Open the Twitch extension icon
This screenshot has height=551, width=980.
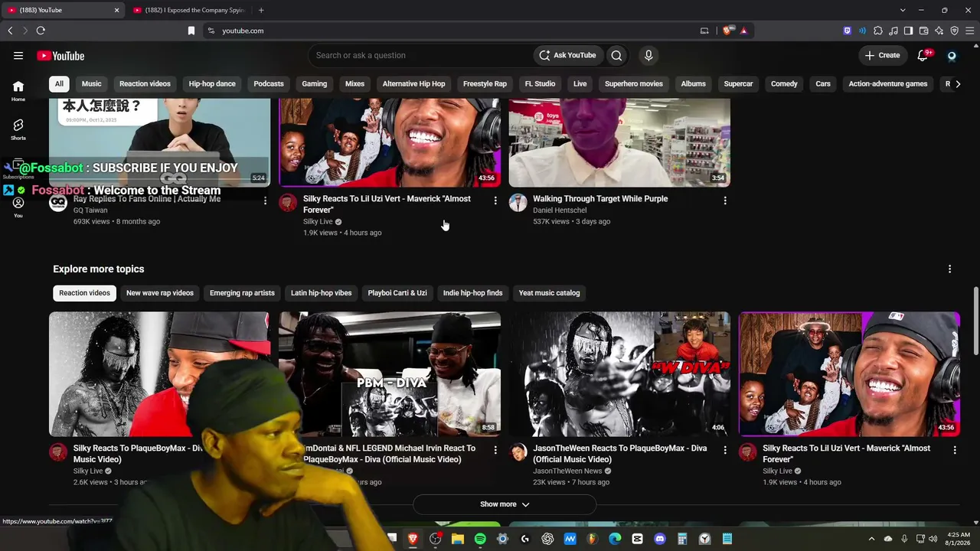(847, 31)
